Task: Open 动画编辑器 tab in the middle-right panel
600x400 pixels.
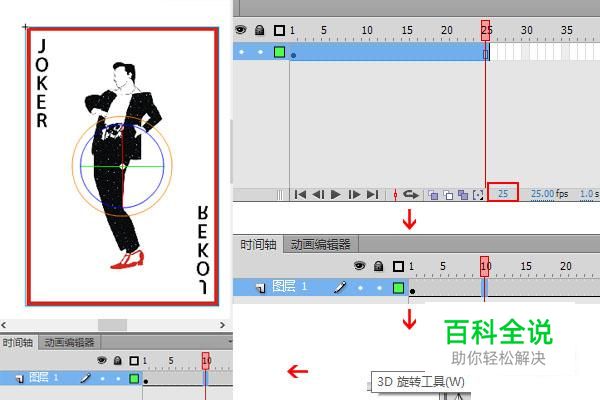Action: click(320, 244)
